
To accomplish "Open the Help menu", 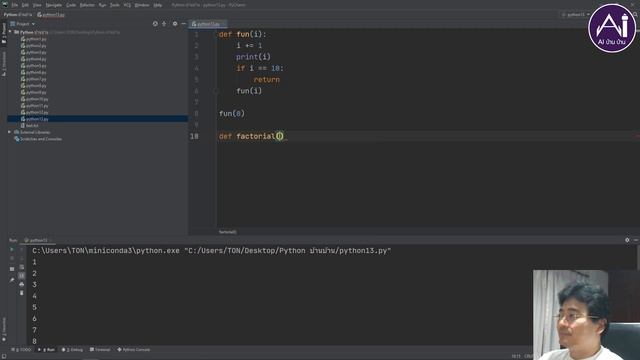I will tap(158, 5).
